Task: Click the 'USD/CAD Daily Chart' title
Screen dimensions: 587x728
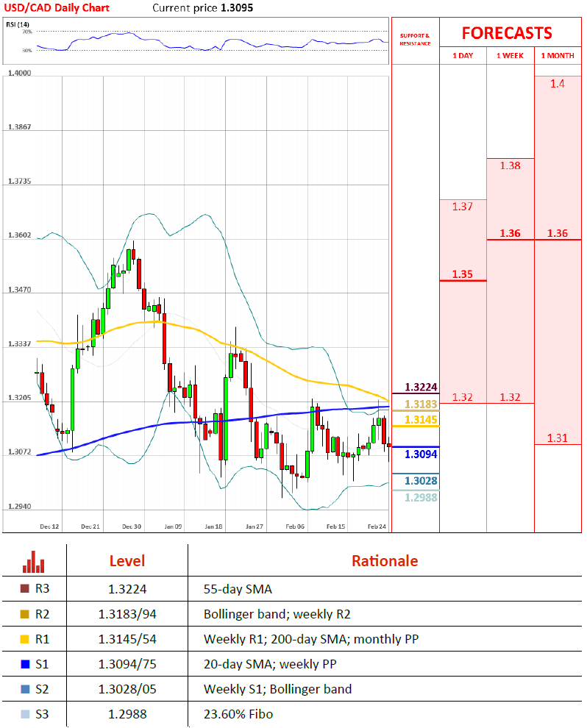Action: coord(57,8)
